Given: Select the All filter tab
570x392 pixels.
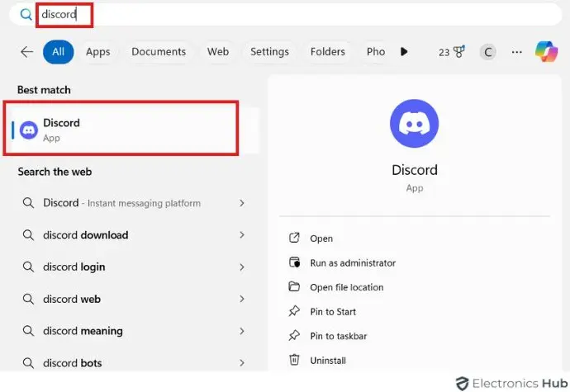Looking at the screenshot, I should tap(58, 52).
